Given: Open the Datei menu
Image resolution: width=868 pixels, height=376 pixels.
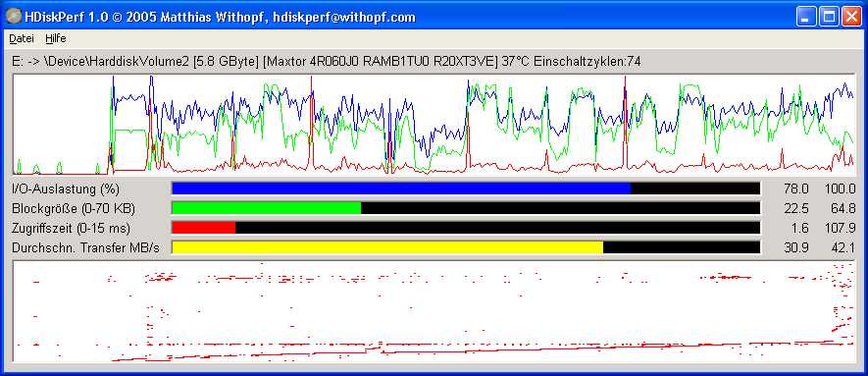Looking at the screenshot, I should pos(22,38).
